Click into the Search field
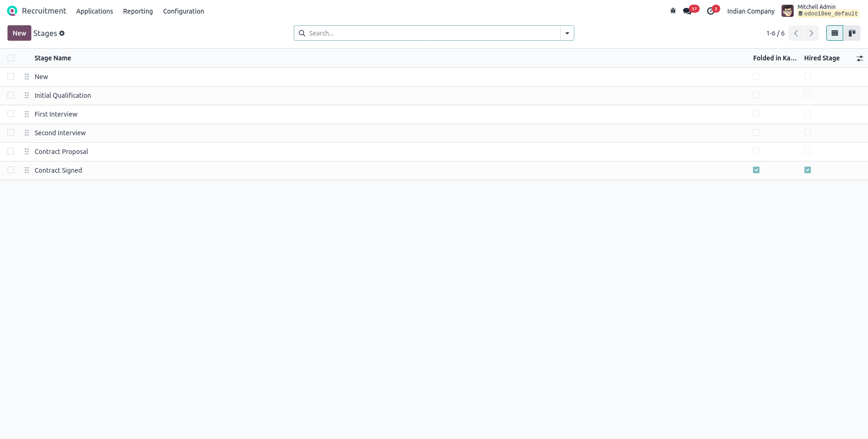 [x=434, y=33]
